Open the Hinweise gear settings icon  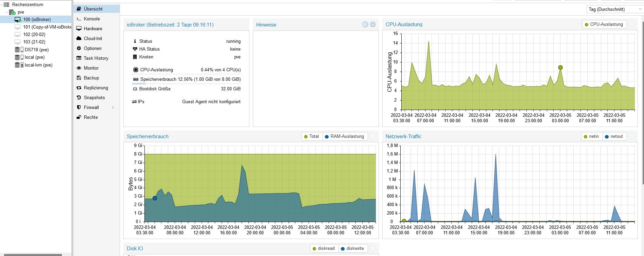pos(373,24)
